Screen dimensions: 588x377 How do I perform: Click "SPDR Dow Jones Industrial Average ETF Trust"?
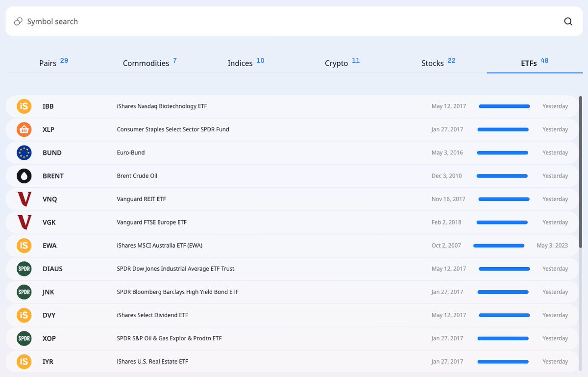point(175,269)
